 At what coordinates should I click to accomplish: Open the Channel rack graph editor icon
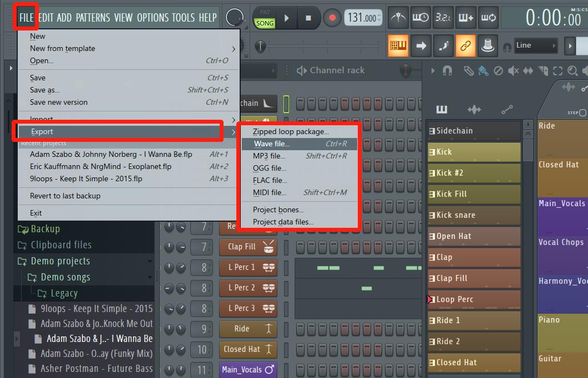click(x=474, y=109)
